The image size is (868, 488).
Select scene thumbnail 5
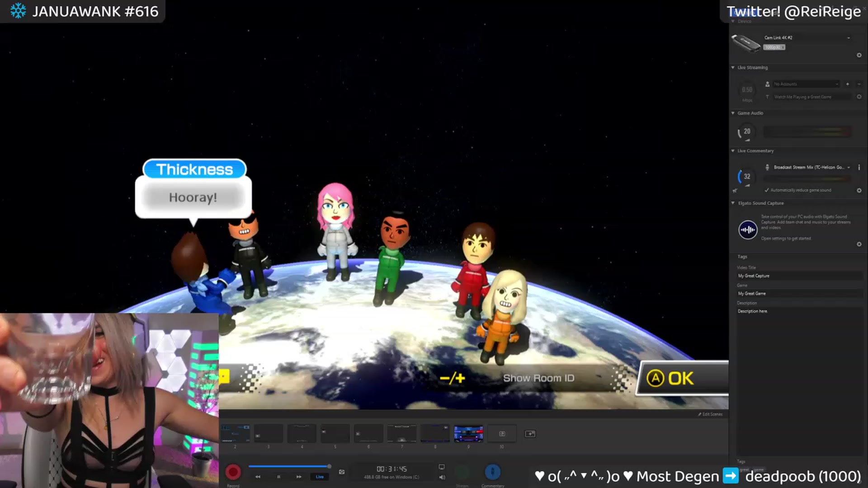[x=335, y=433]
